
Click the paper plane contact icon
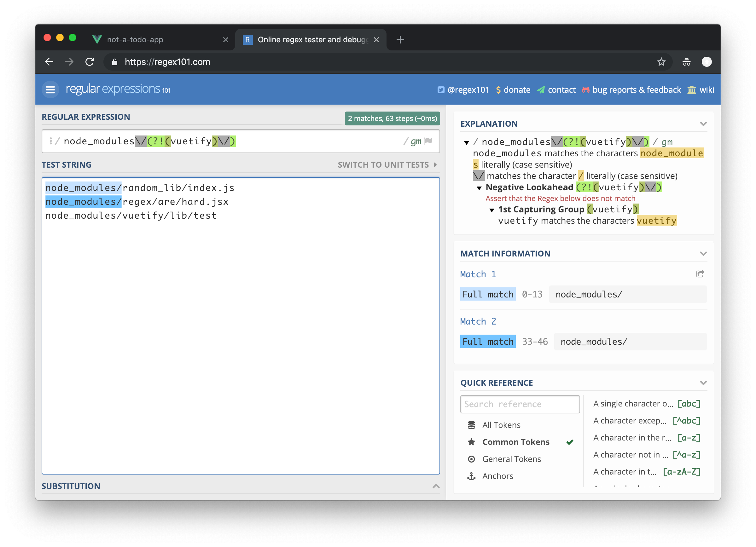click(x=540, y=90)
